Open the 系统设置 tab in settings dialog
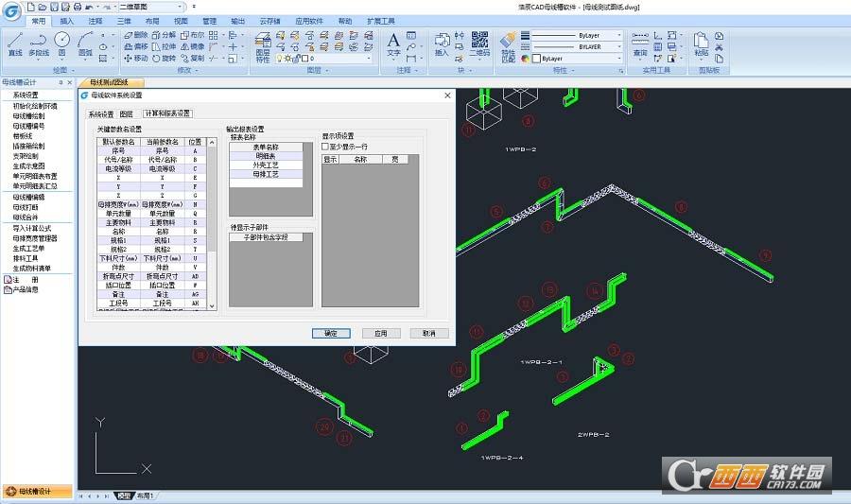The width and height of the screenshot is (851, 504). (x=101, y=113)
